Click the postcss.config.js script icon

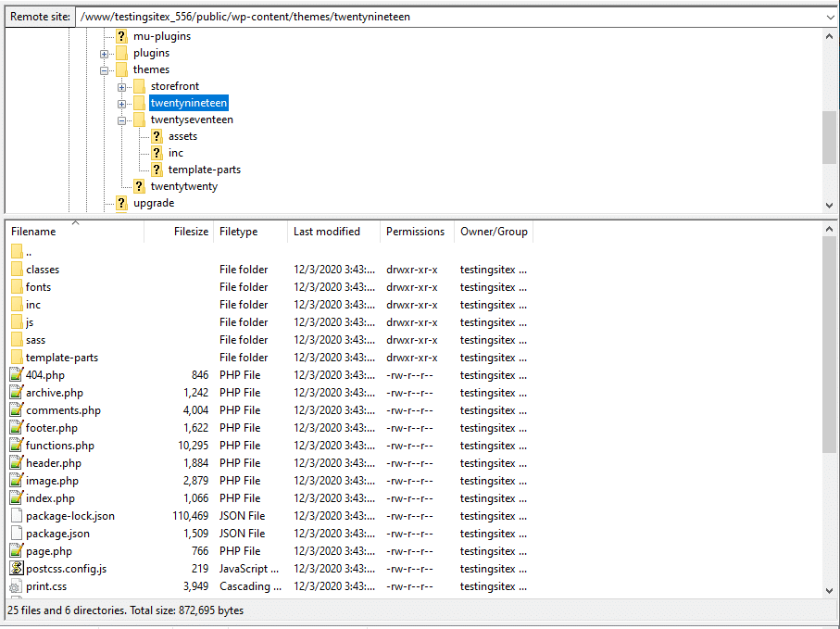pyautogui.click(x=17, y=569)
